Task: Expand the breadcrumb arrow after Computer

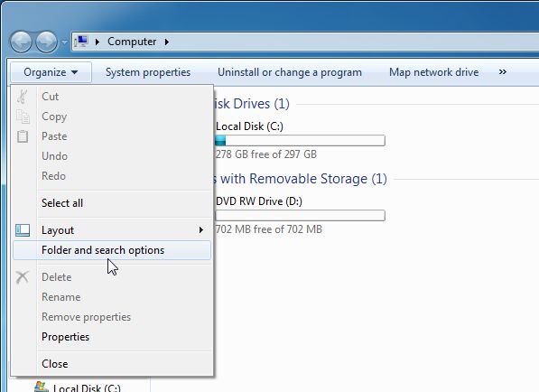Action: coord(167,42)
